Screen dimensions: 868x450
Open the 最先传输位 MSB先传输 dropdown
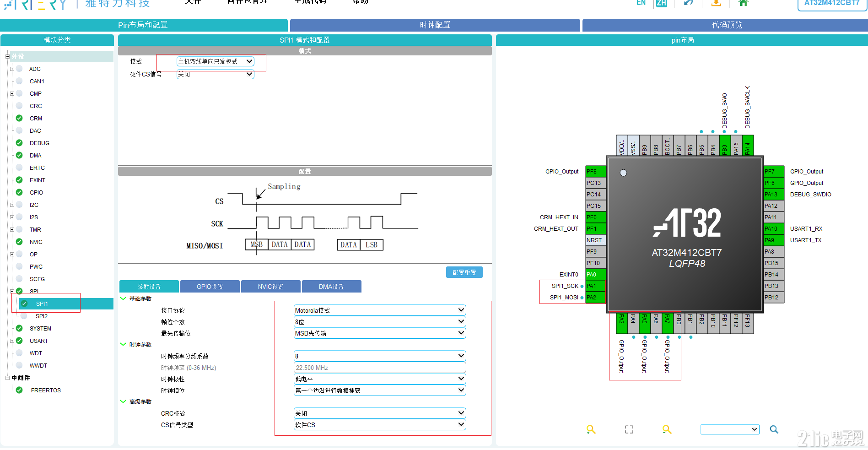380,333
